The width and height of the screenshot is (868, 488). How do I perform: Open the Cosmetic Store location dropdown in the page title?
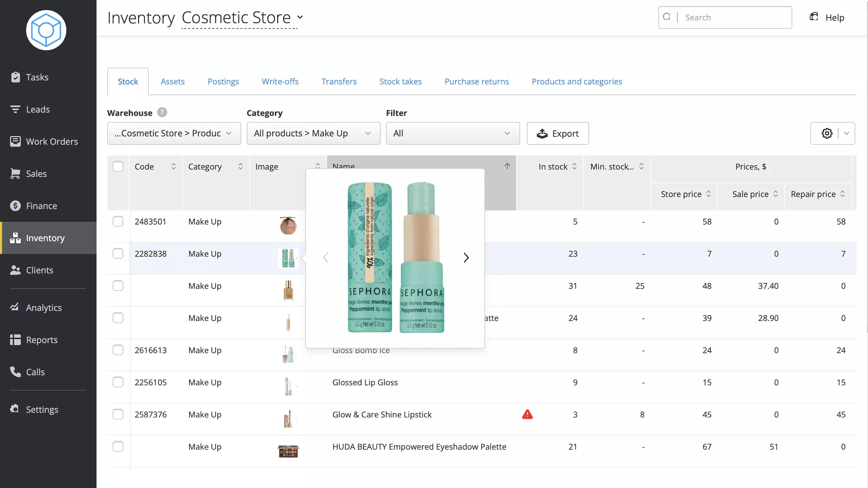[x=242, y=18]
